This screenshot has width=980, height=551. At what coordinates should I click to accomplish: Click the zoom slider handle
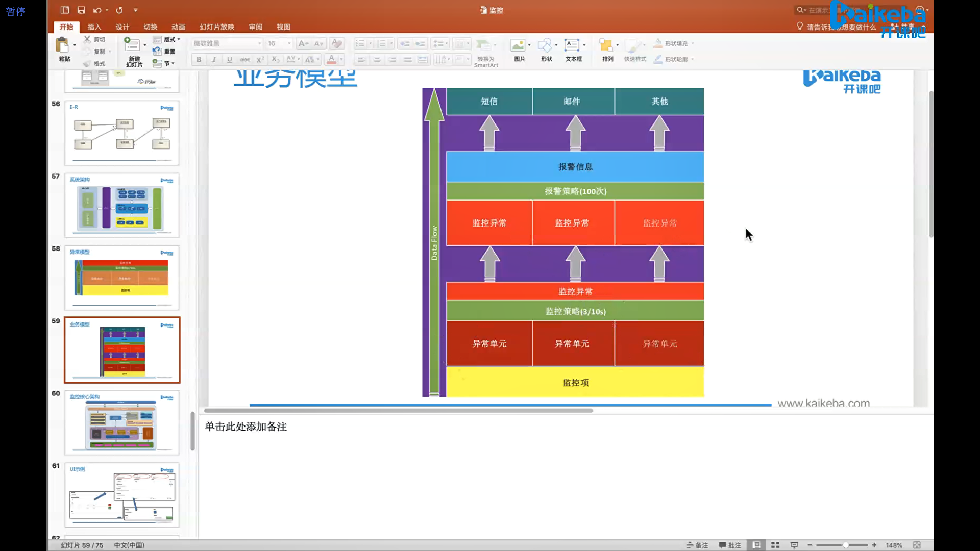846,545
